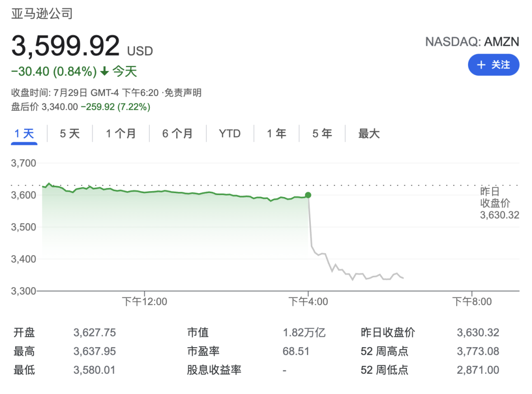The width and height of the screenshot is (532, 394).
Task: Click the plus icon in 关注 button
Action: (x=481, y=65)
